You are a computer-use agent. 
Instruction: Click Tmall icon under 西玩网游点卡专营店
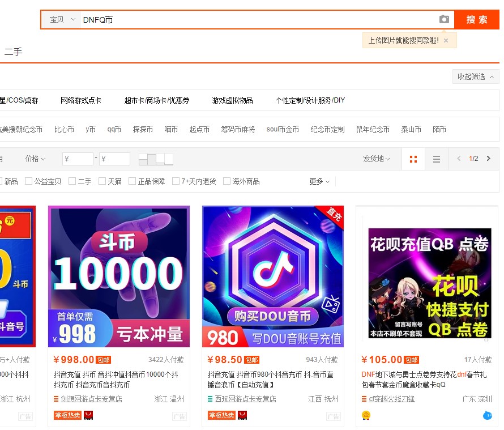[242, 415]
